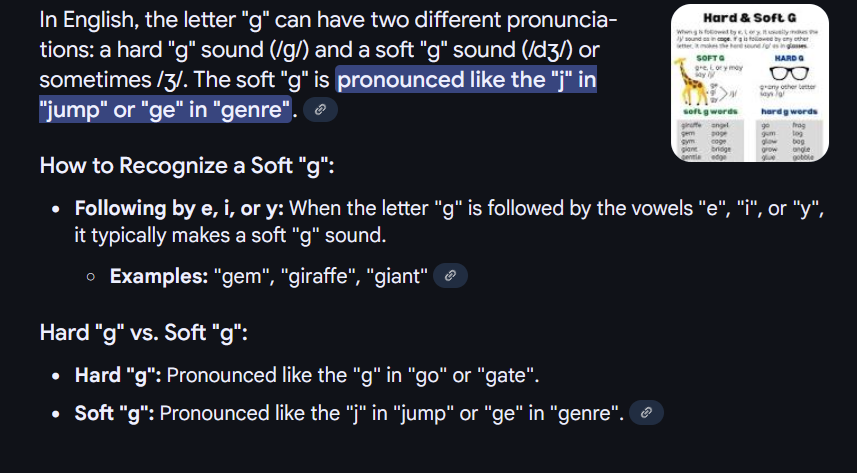
Task: Click bold text "Following by e, i, or y:"
Action: pos(179,208)
